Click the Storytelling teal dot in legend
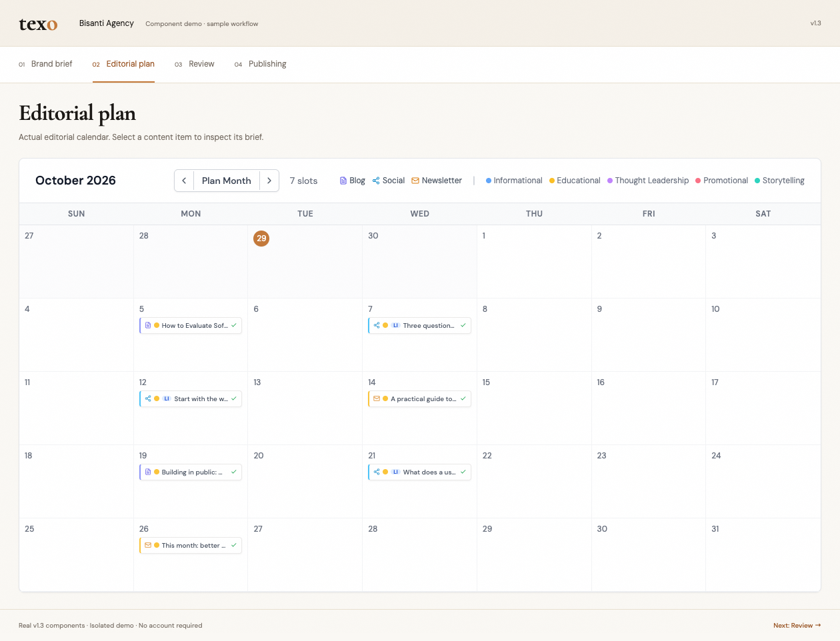 pos(757,181)
